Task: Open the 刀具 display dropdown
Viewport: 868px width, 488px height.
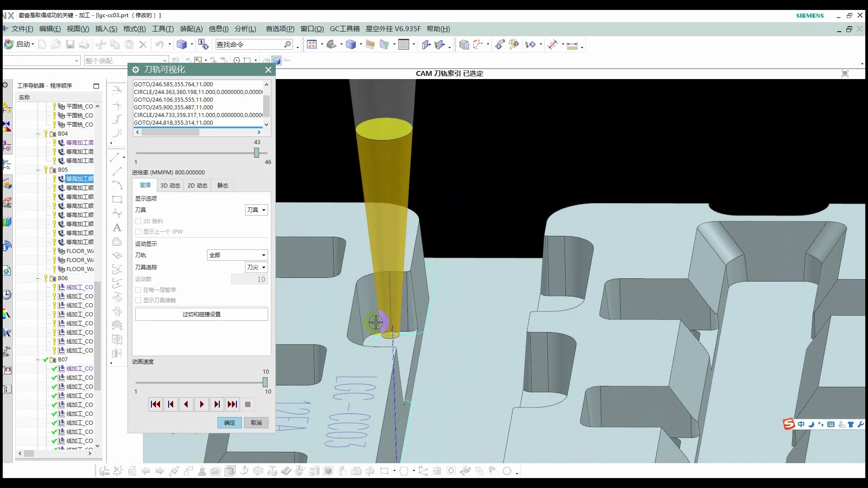Action: pos(256,210)
